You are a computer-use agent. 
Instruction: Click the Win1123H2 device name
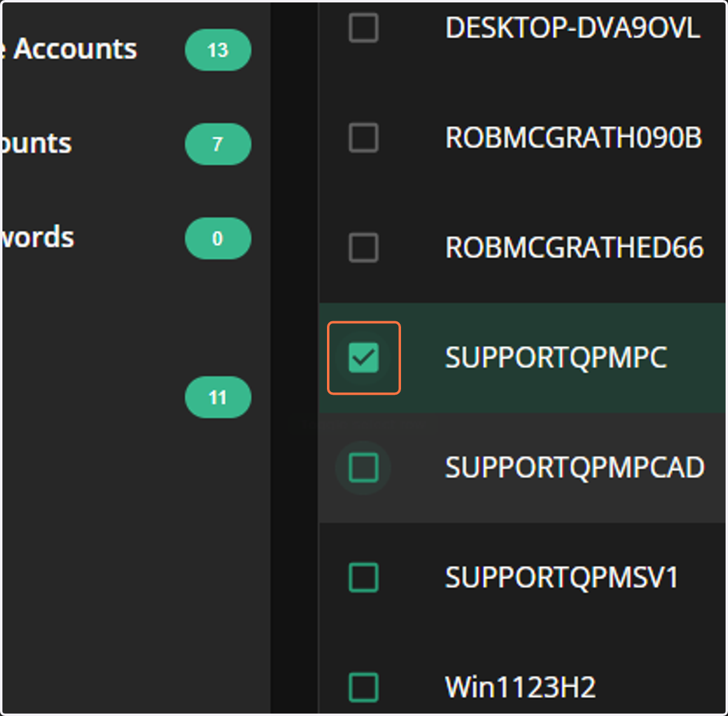point(521,687)
